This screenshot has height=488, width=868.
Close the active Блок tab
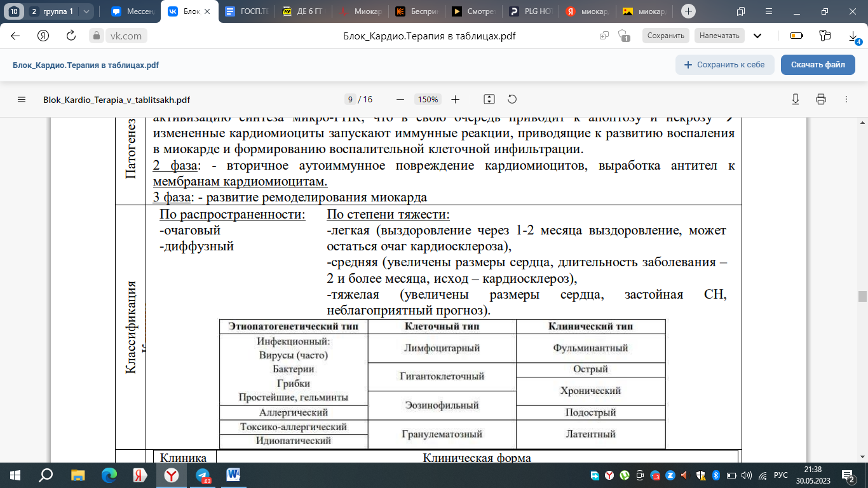point(207,11)
